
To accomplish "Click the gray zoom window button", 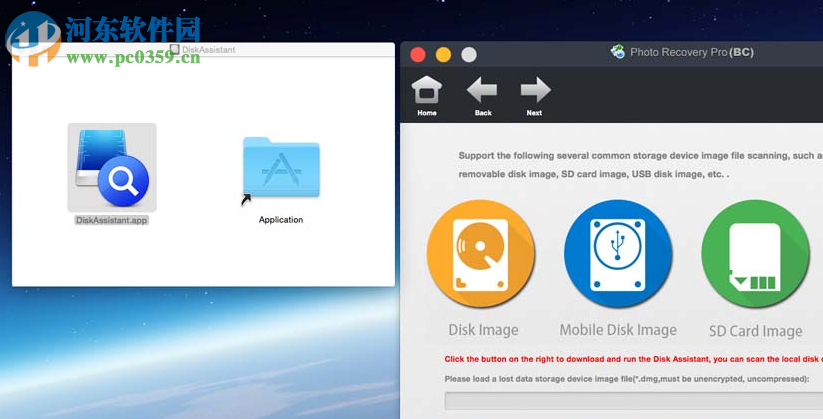I will [x=469, y=55].
